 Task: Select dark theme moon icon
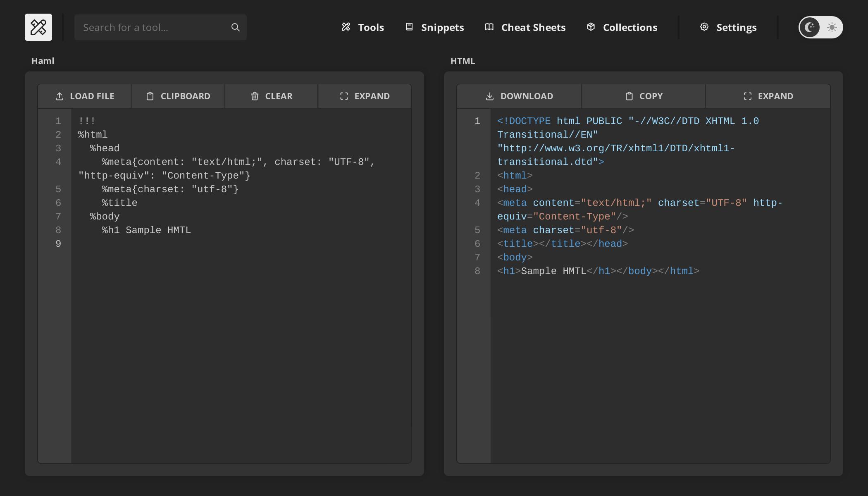810,27
